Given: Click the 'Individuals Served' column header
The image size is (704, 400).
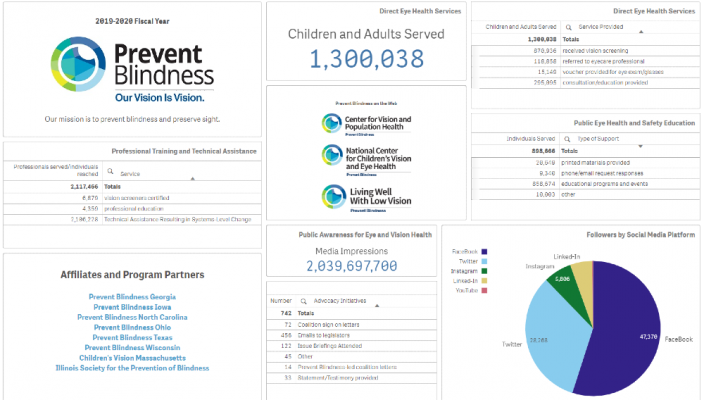Looking at the screenshot, I should pos(530,139).
